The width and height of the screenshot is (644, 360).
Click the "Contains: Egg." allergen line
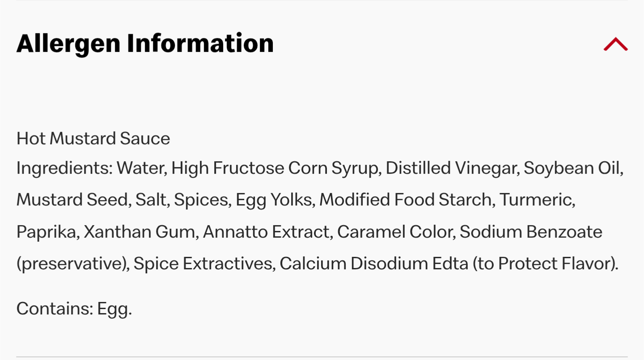74,309
